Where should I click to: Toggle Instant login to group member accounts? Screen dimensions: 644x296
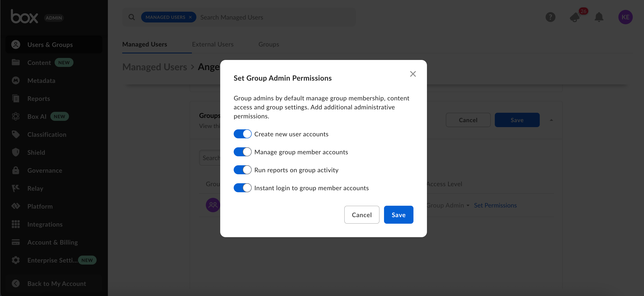(x=242, y=188)
